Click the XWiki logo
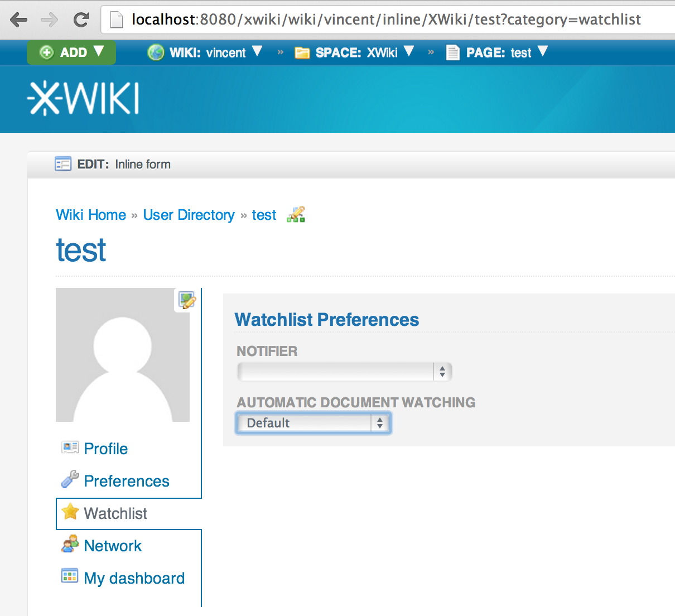Screen dimensions: 675x616 (83, 99)
